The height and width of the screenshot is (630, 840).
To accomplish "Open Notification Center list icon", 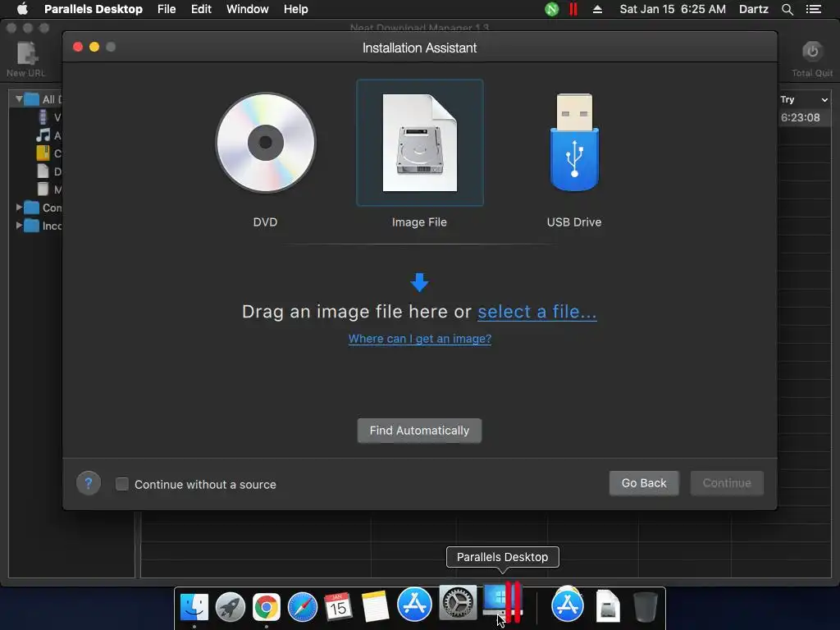I will pos(814,9).
